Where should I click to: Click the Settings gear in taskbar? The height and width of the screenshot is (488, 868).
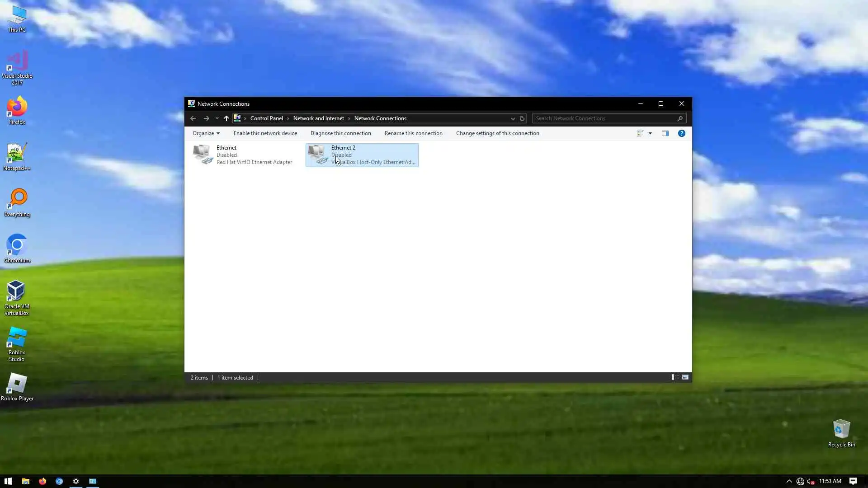click(76, 481)
